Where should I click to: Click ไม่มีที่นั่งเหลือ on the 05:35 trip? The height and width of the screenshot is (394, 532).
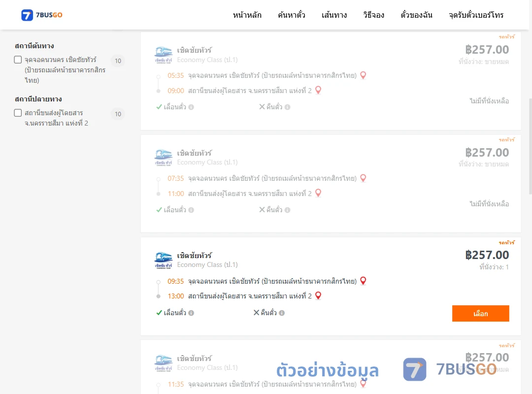pos(489,101)
